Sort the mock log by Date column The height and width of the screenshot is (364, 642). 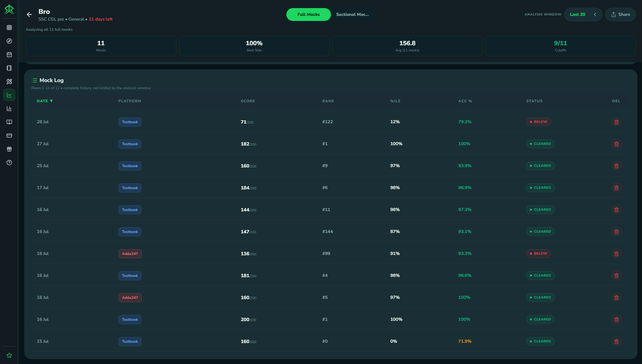click(x=45, y=101)
